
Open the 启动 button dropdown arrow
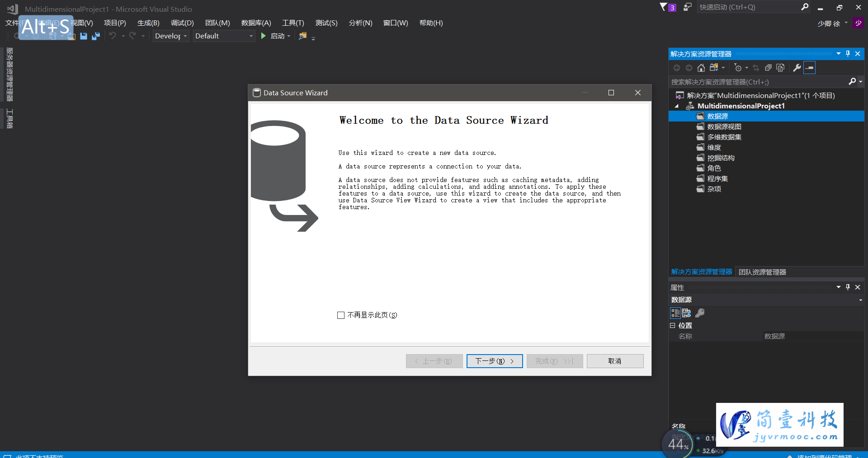pos(289,36)
